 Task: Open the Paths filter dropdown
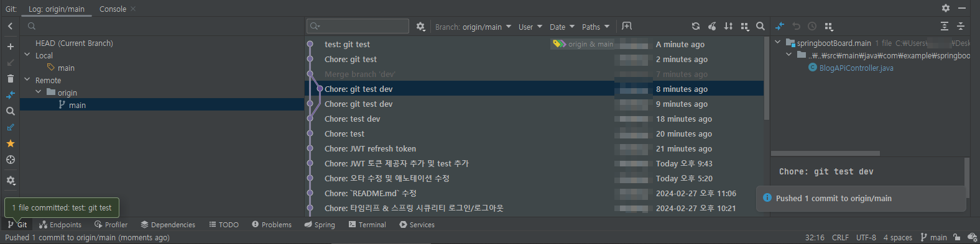596,27
